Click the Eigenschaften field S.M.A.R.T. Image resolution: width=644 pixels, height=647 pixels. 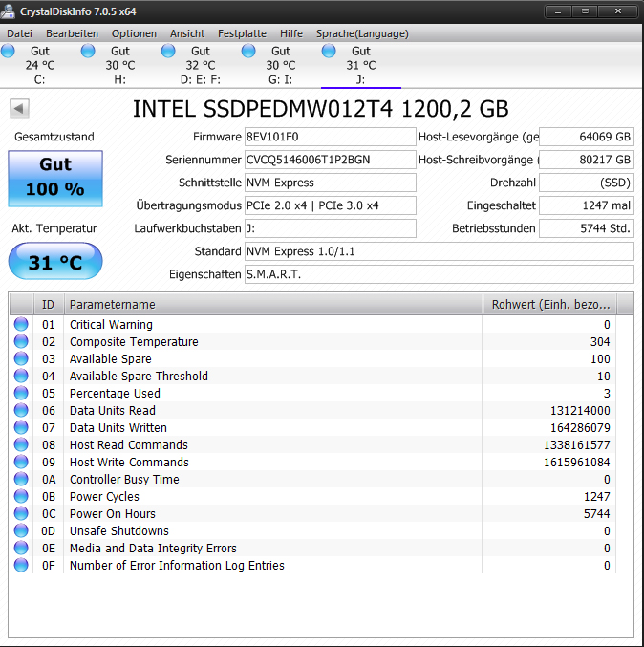tap(440, 274)
